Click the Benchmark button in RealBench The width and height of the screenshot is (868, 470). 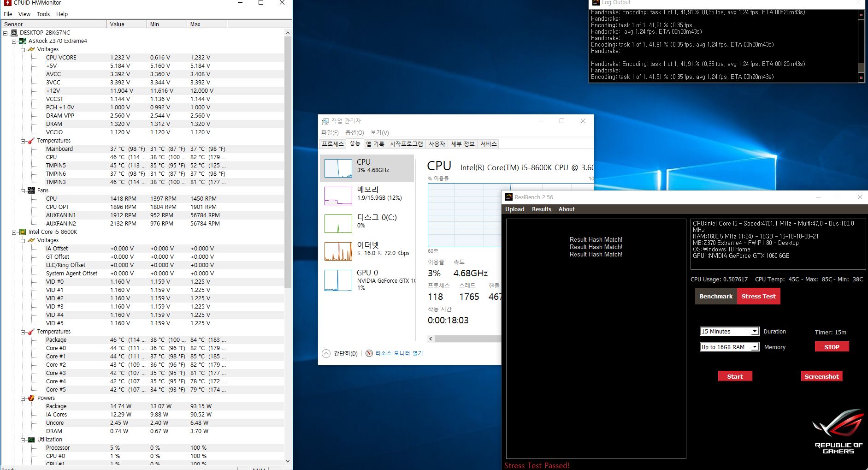pyautogui.click(x=716, y=296)
